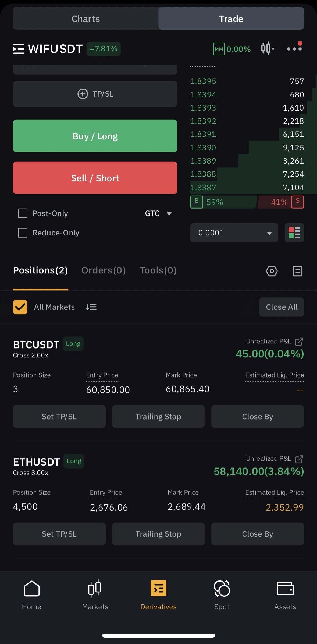Image resolution: width=317 pixels, height=644 pixels.
Task: Tap the candlestick chart settings icon
Action: coord(267,49)
